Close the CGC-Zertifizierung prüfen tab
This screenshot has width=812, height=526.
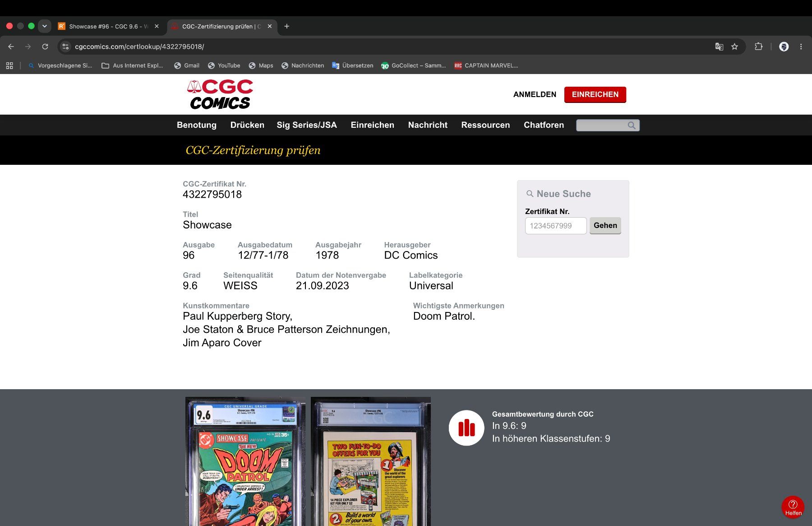click(x=269, y=26)
